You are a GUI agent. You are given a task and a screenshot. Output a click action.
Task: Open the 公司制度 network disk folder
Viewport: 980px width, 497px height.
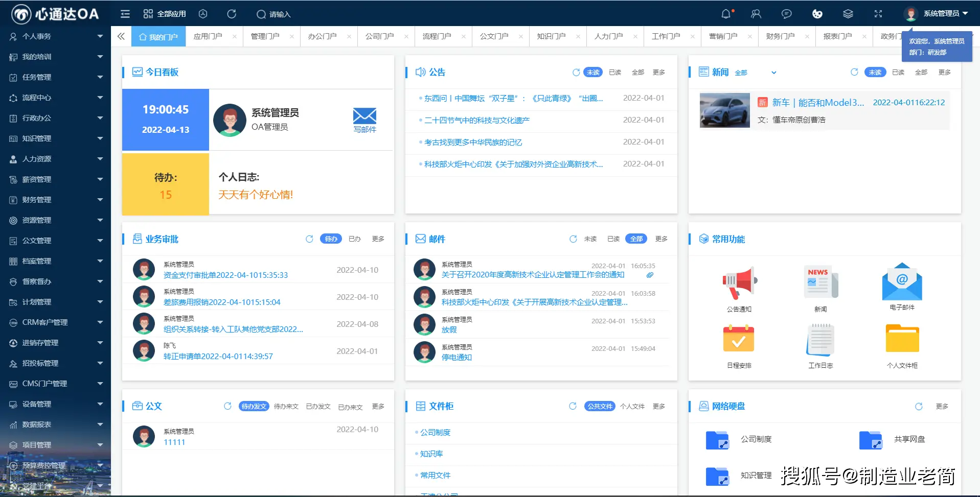(x=717, y=440)
